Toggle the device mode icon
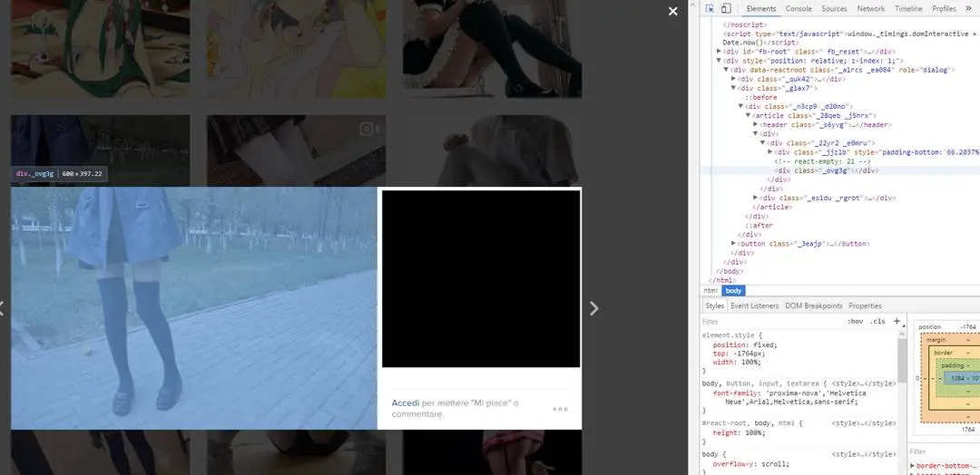 pyautogui.click(x=726, y=8)
